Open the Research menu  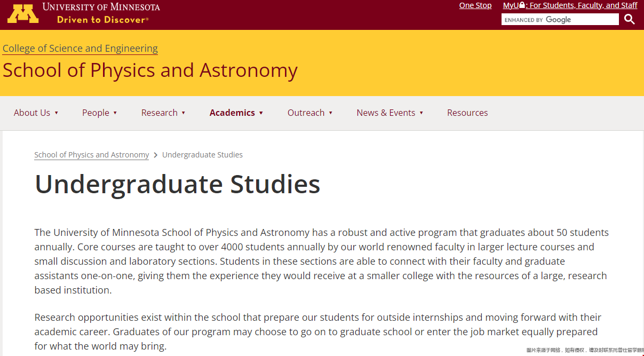pos(160,113)
